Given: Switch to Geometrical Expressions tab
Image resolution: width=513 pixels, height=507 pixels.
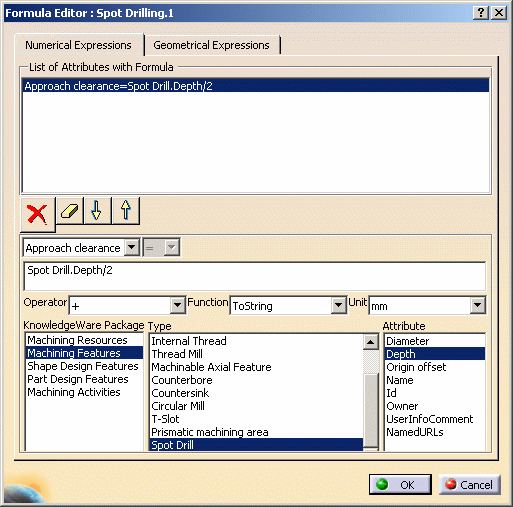Looking at the screenshot, I should (x=212, y=45).
